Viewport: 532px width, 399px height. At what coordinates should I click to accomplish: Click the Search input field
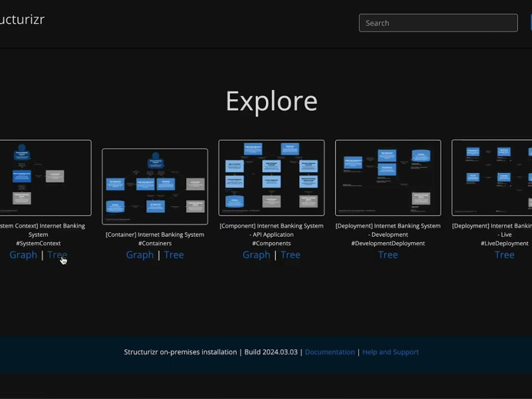(438, 23)
